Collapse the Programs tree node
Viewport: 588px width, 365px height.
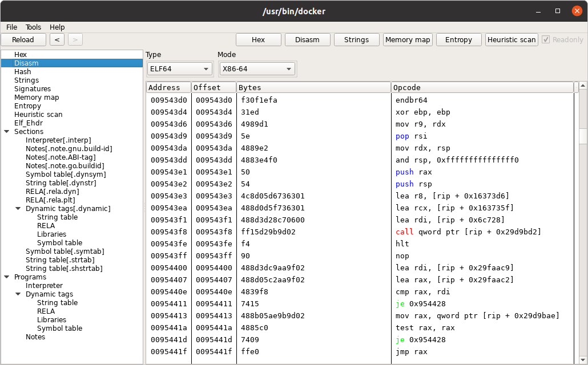[7, 277]
